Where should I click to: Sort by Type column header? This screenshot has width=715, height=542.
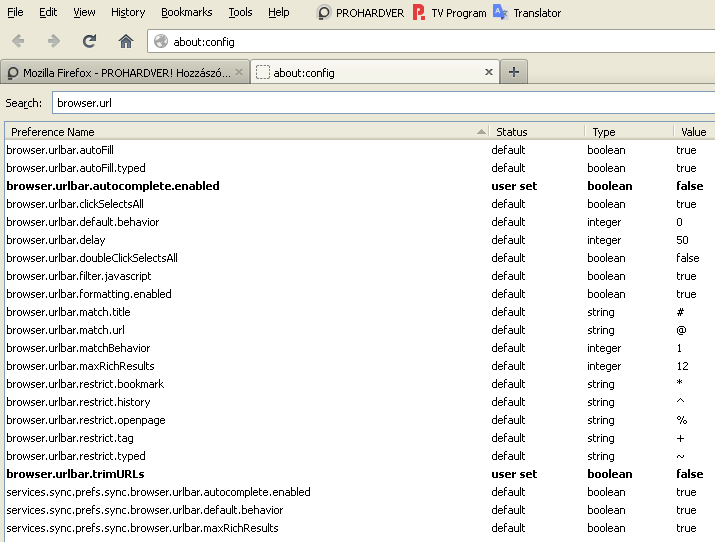point(629,132)
